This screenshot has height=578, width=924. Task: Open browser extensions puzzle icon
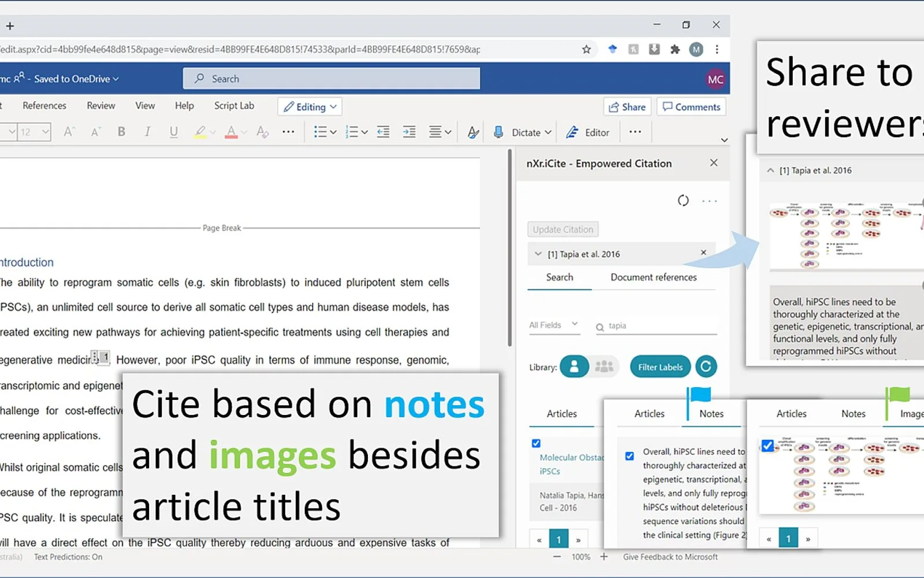coord(675,49)
